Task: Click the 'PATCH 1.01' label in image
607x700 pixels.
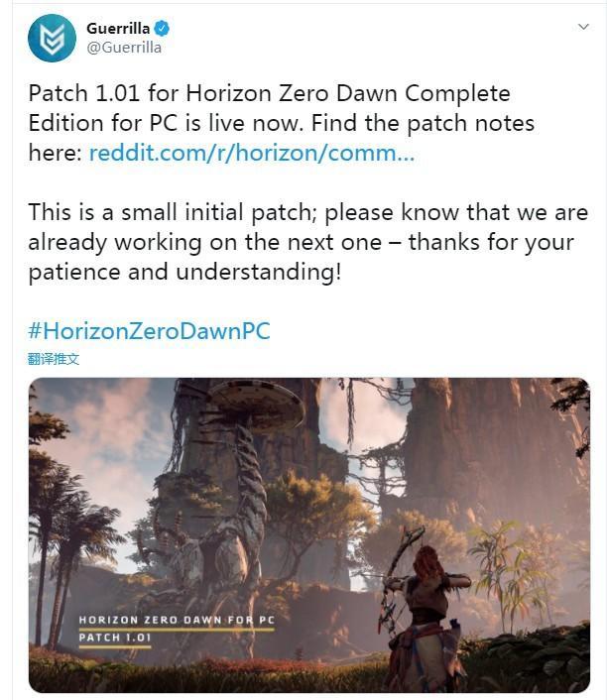Action: pyautogui.click(x=115, y=638)
